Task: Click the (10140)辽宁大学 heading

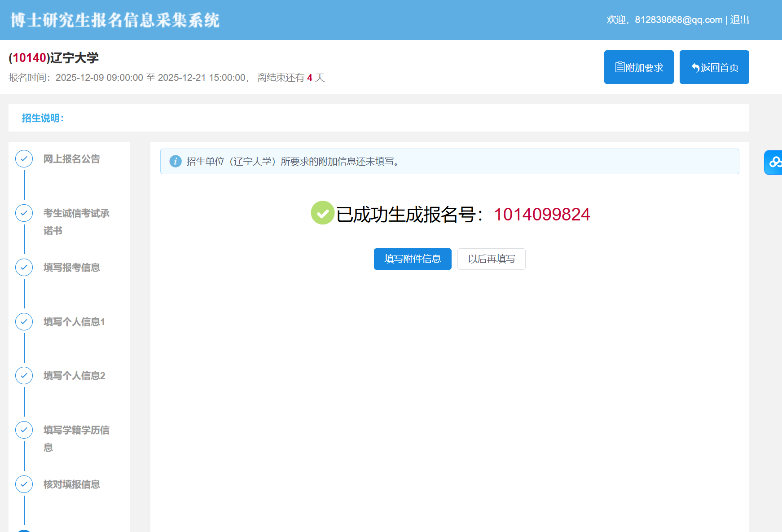Action: (x=53, y=58)
